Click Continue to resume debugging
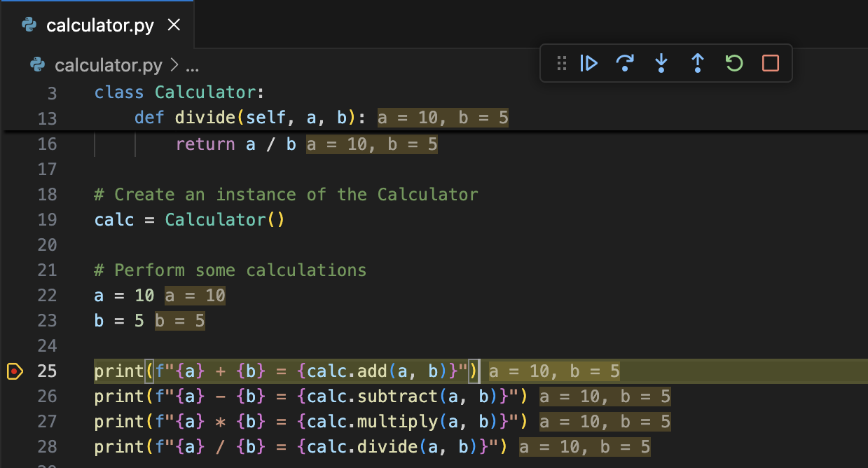This screenshot has height=468, width=868. pos(589,63)
